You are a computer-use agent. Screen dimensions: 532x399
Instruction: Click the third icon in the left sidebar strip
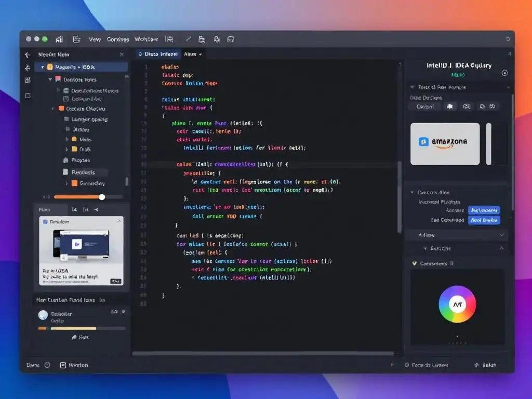coord(28,79)
